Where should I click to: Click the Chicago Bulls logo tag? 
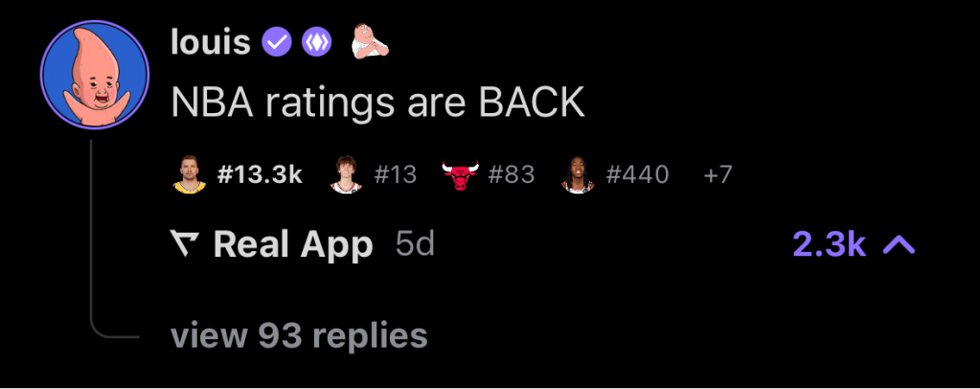click(460, 175)
